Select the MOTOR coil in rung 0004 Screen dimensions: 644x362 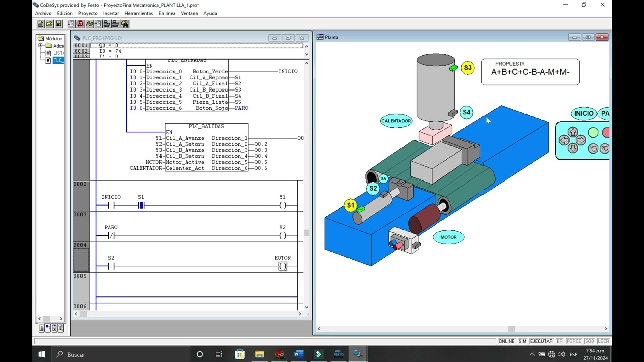pos(283,266)
